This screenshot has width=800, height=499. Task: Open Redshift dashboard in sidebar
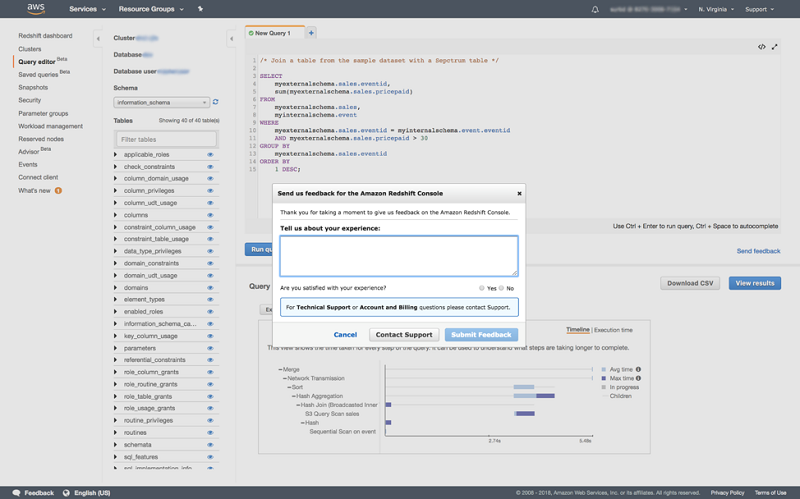pyautogui.click(x=45, y=36)
